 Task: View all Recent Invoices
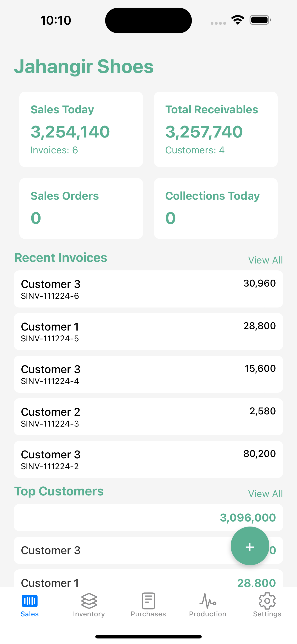265,260
